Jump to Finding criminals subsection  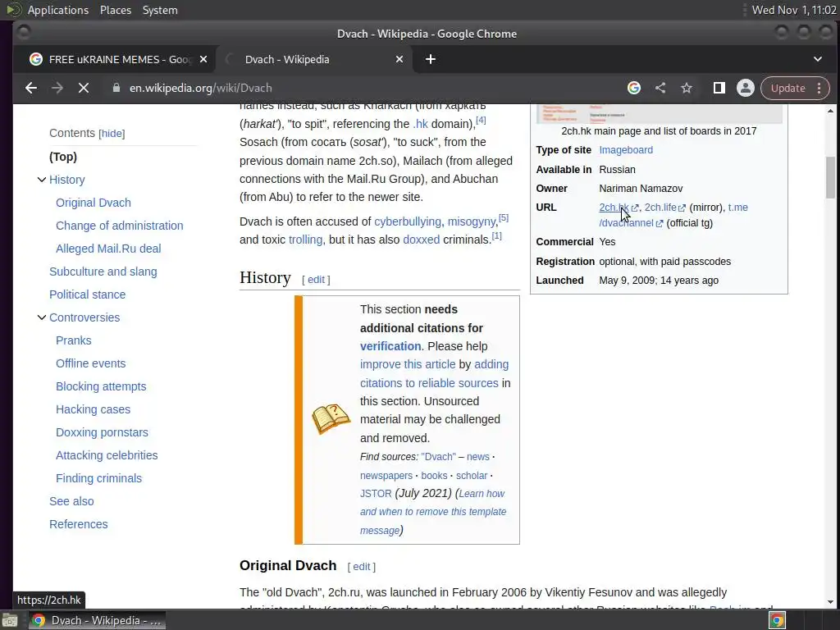(x=98, y=478)
